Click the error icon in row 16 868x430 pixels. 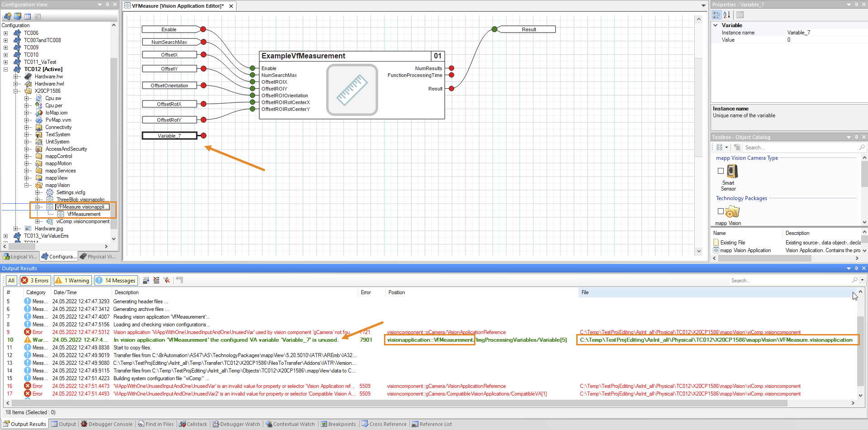click(x=28, y=386)
